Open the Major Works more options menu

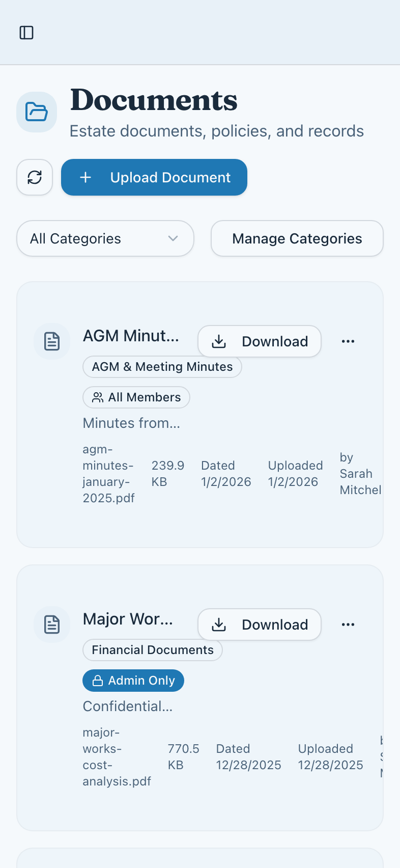(x=348, y=625)
